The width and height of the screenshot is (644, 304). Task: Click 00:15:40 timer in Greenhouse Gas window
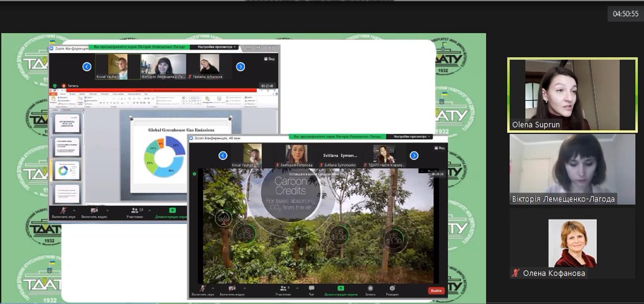click(x=267, y=86)
